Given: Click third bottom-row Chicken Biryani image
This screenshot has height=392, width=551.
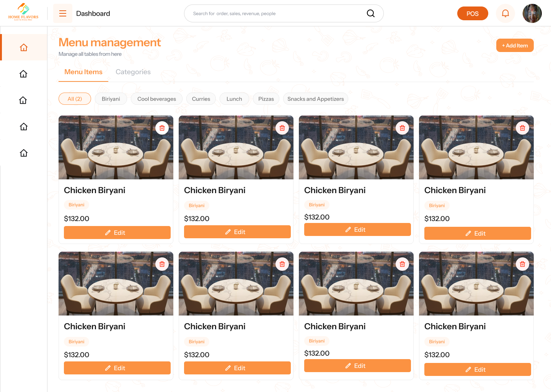Looking at the screenshot, I should pos(356,284).
